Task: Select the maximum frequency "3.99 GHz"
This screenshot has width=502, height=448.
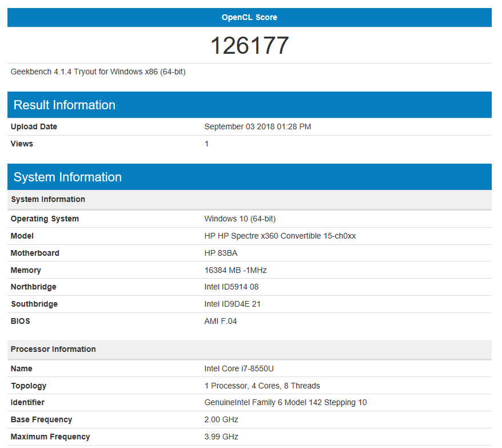Action: 221,437
